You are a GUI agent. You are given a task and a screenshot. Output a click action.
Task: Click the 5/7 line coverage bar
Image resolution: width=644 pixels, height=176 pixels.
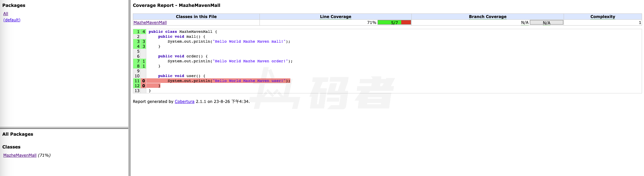(x=394, y=23)
